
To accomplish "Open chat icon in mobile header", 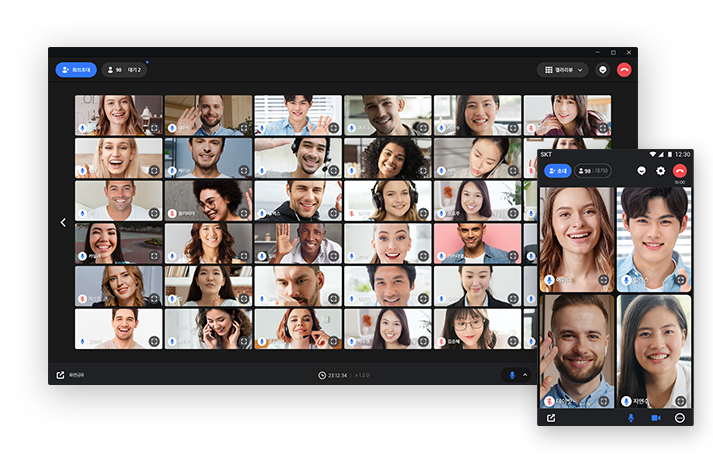I will click(x=641, y=171).
